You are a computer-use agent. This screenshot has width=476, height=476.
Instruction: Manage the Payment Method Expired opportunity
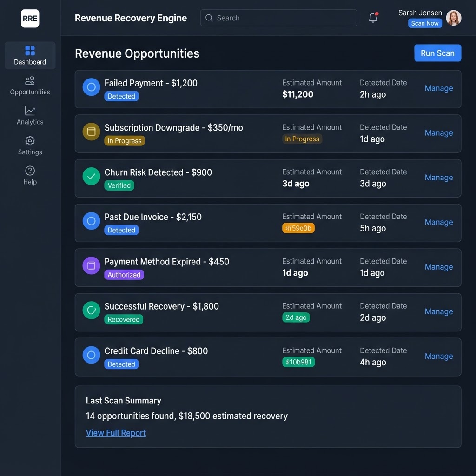439,267
